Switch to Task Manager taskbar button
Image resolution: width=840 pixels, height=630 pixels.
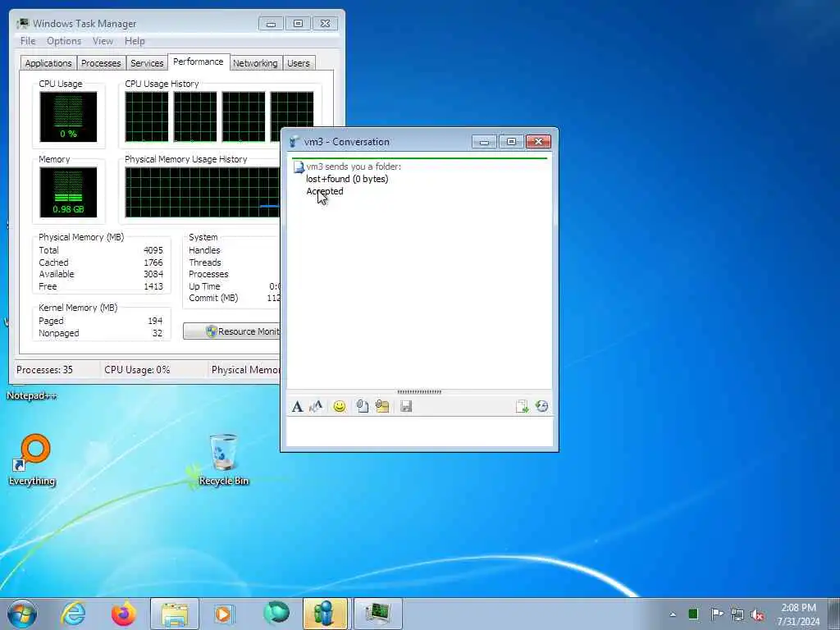click(x=377, y=614)
